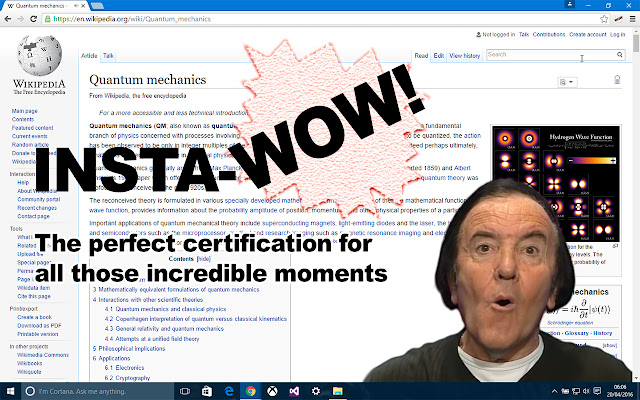Viewport: 640px width, 400px height.
Task: Open the Community portal link
Action: [38, 199]
